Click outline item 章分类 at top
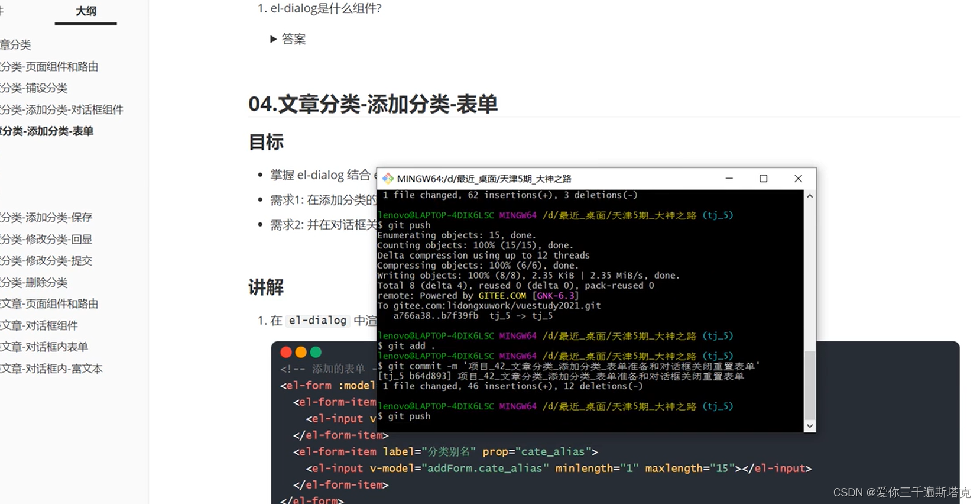 [15, 44]
